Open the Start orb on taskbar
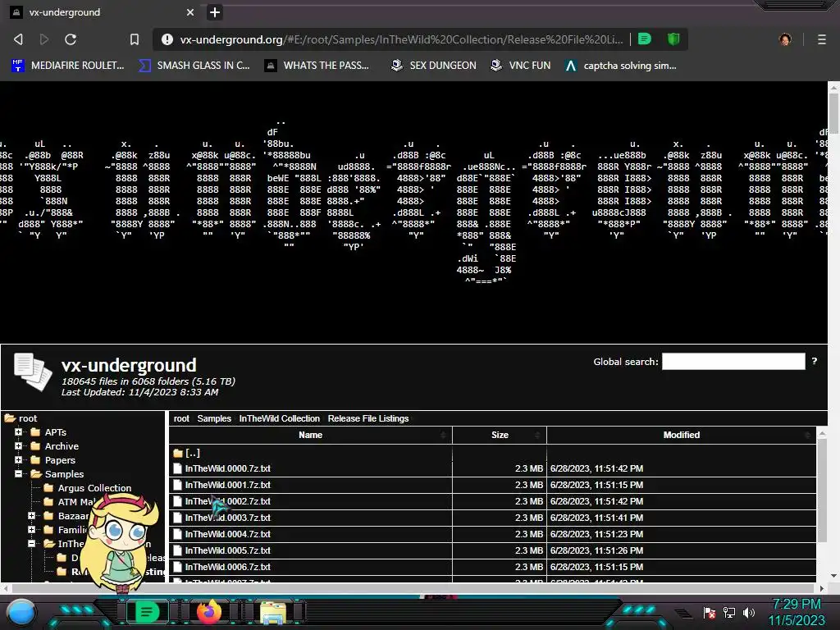840x630 pixels. click(21, 612)
